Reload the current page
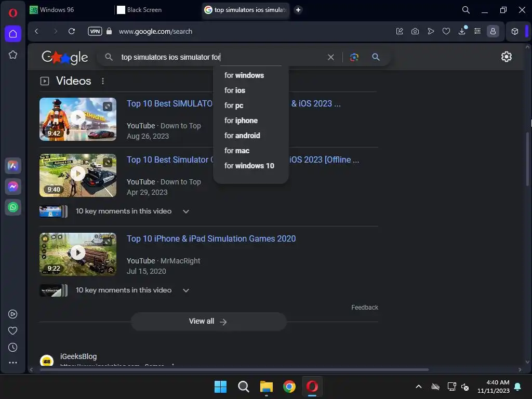 point(72,31)
